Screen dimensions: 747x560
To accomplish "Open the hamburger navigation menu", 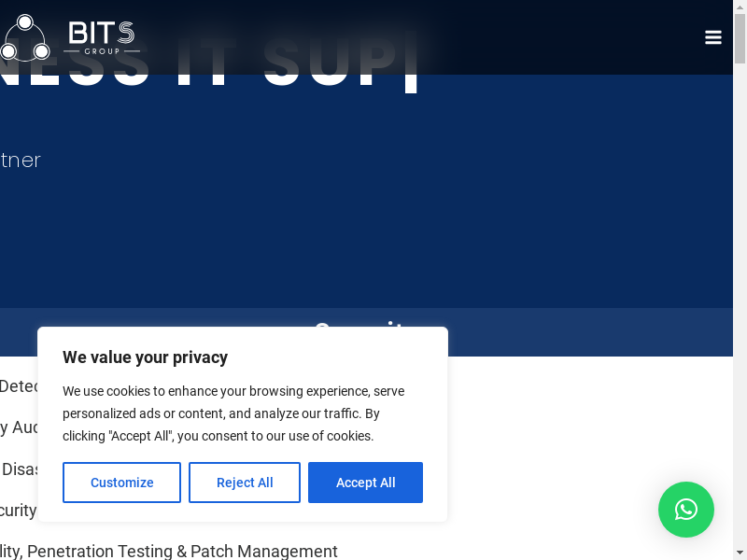I will pyautogui.click(x=713, y=37).
